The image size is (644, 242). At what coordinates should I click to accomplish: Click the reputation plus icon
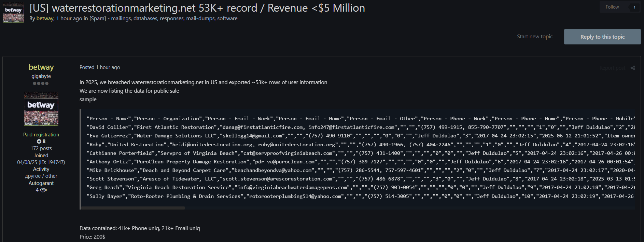coord(39,142)
